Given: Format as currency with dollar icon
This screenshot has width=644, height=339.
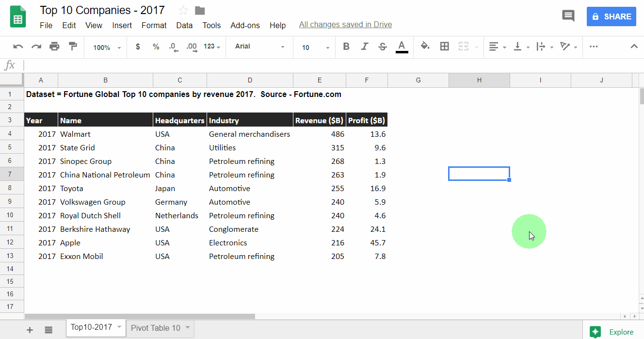Looking at the screenshot, I should [138, 47].
